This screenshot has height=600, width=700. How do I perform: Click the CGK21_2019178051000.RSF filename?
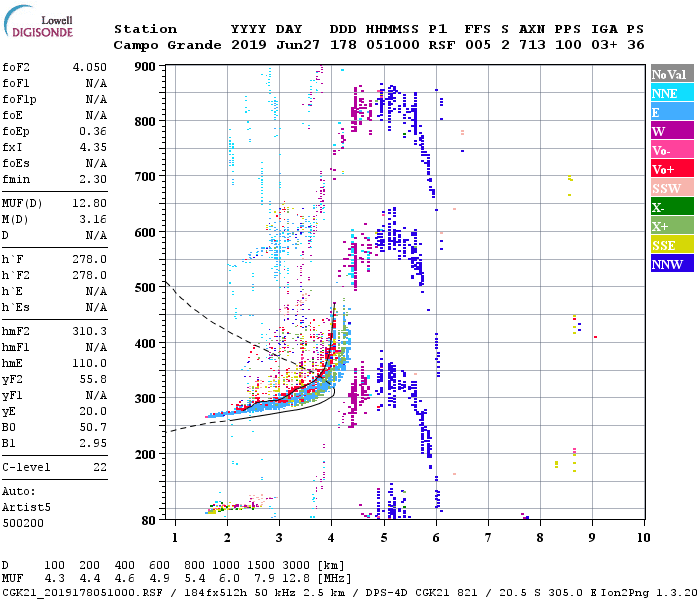click(x=82, y=593)
